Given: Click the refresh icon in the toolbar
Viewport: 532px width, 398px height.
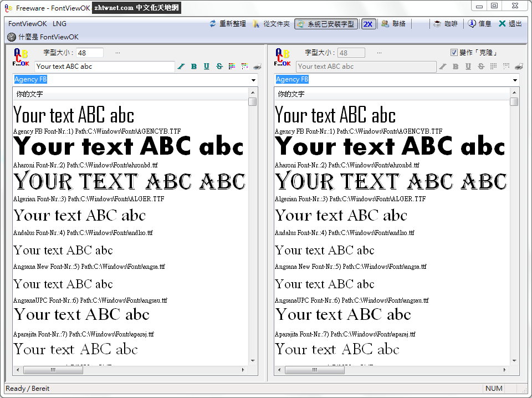Looking at the screenshot, I should (x=213, y=24).
